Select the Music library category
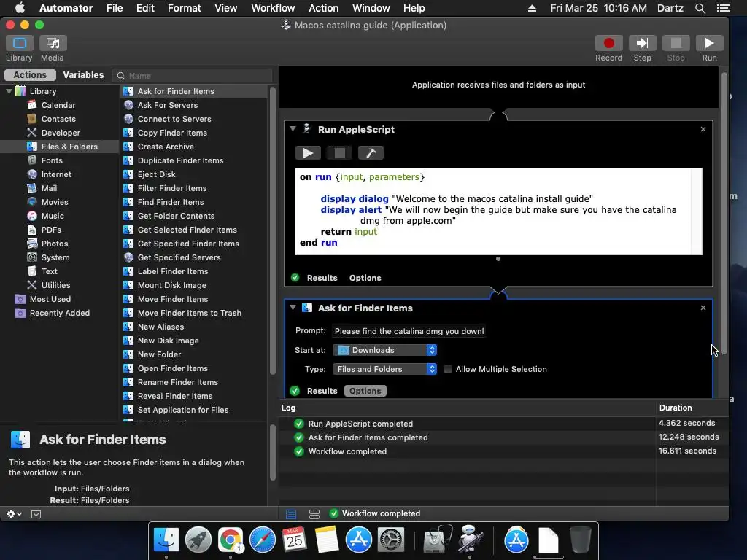The width and height of the screenshot is (747, 560). click(x=53, y=215)
